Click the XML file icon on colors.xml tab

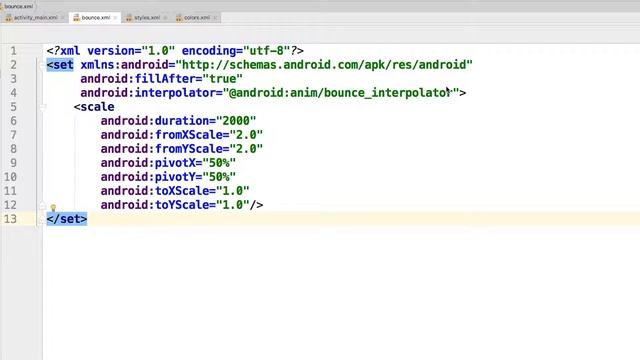tap(179, 18)
